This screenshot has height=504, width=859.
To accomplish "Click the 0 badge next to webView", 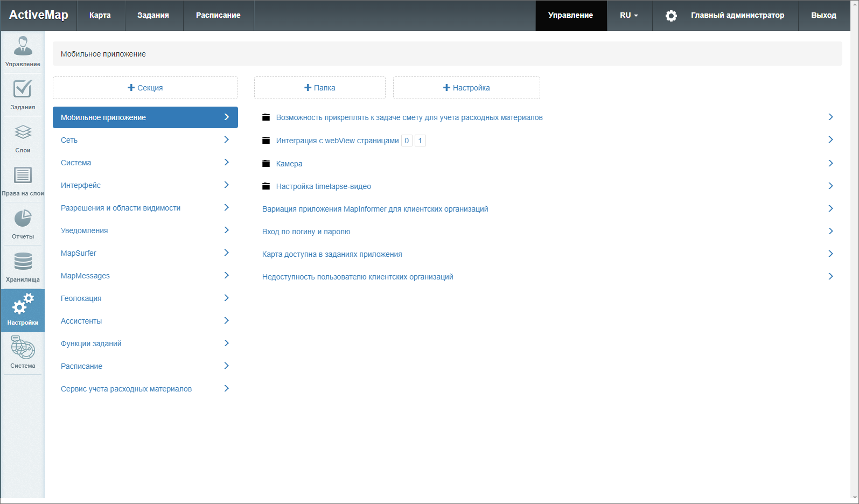I will [407, 141].
